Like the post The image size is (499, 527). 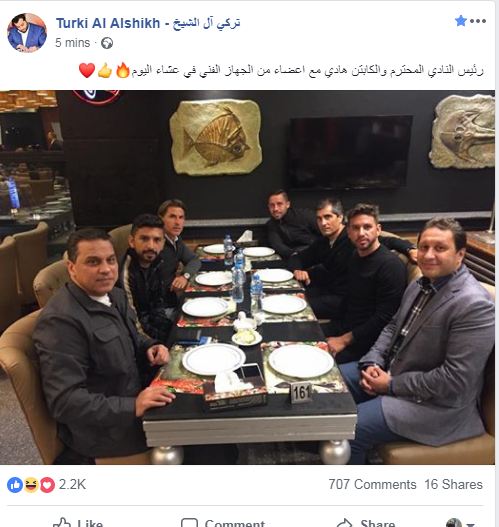click(78, 523)
